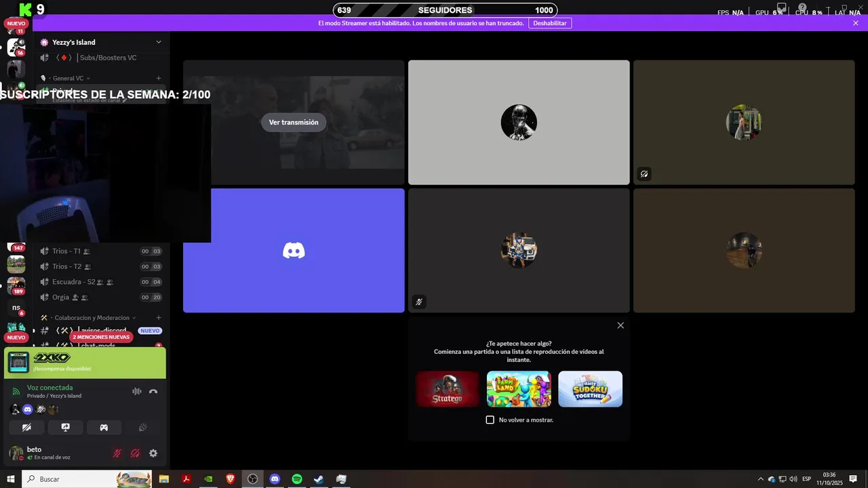Launch the Stratego activity
Screen dimensions: 868x488
pos(448,389)
